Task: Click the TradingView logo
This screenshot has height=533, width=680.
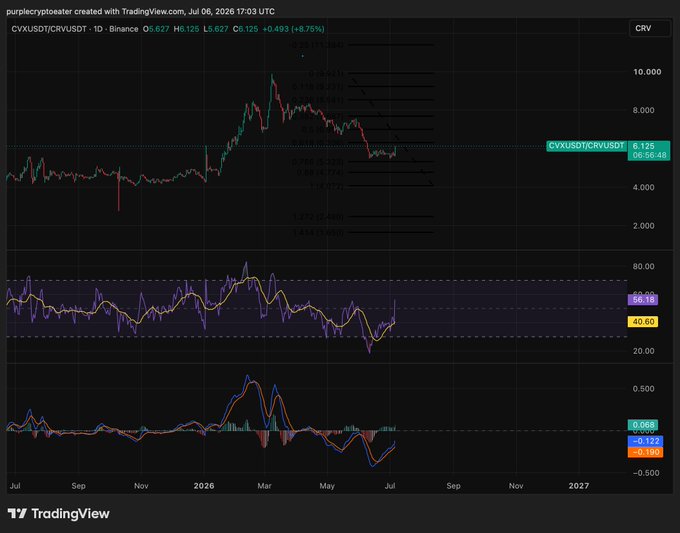Action: tap(59, 514)
